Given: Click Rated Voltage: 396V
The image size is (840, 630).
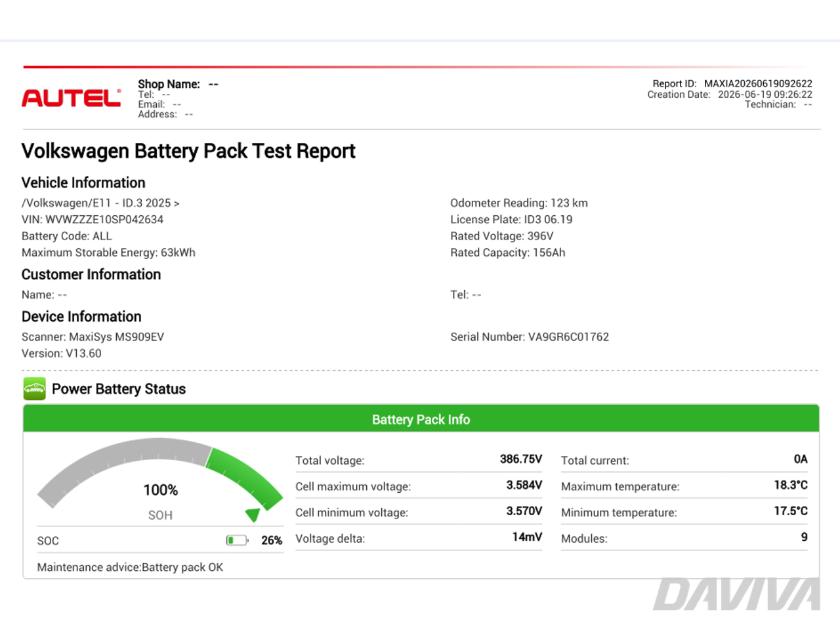Looking at the screenshot, I should pos(502,236).
